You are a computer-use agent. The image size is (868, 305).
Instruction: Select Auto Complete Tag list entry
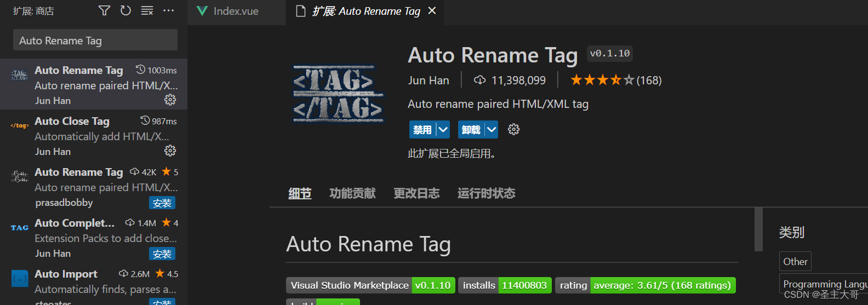[94, 237]
